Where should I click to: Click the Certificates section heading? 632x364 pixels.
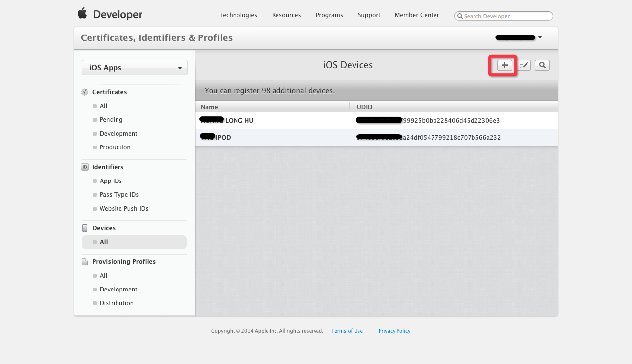click(110, 92)
